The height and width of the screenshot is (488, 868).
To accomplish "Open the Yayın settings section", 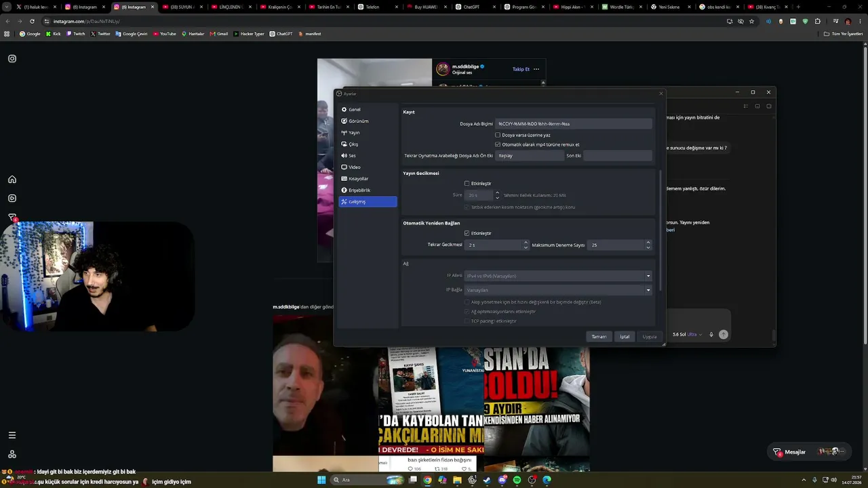I will click(368, 132).
